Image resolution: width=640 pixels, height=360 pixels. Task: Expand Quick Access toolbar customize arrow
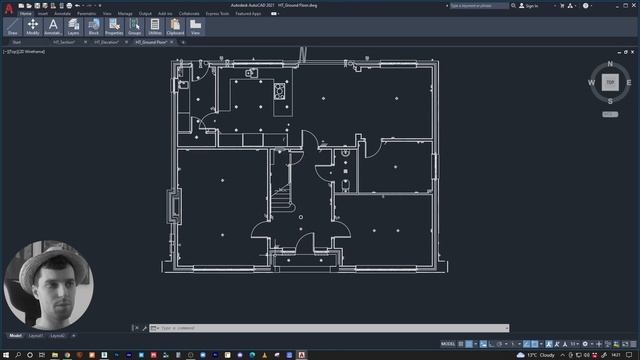click(100, 6)
